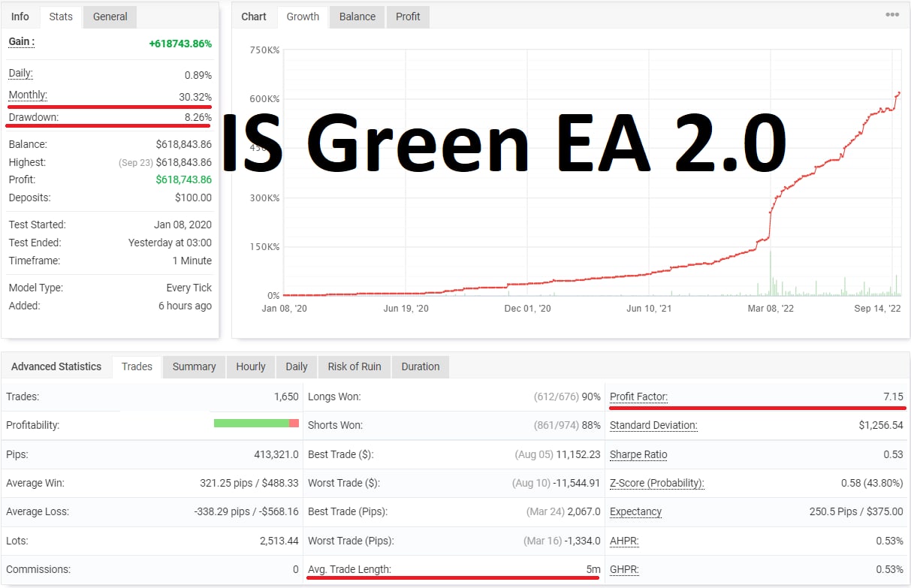Screen dimensions: 911x588
Task: Open the General tab
Action: tap(110, 17)
